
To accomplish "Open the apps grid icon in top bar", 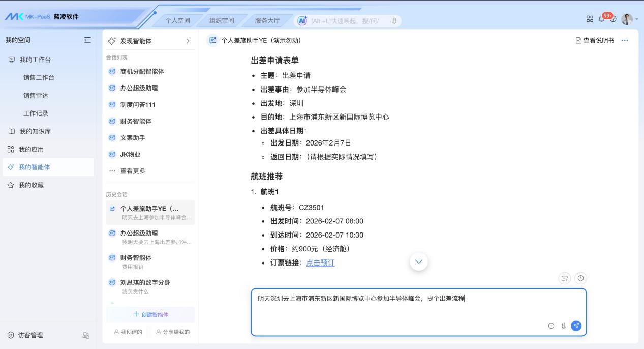I will (590, 19).
